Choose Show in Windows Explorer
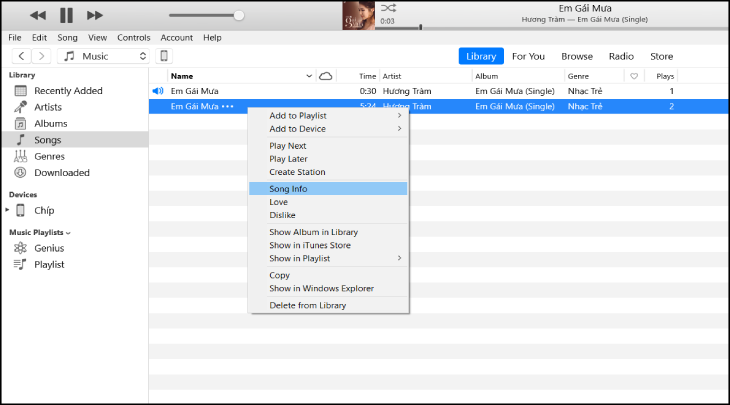Screen dimensions: 730x405 328,288
